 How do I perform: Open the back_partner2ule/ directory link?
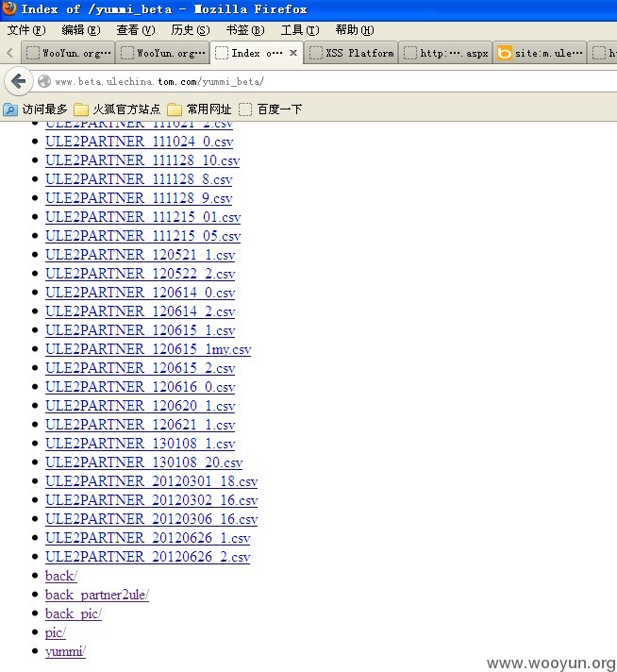click(x=97, y=595)
